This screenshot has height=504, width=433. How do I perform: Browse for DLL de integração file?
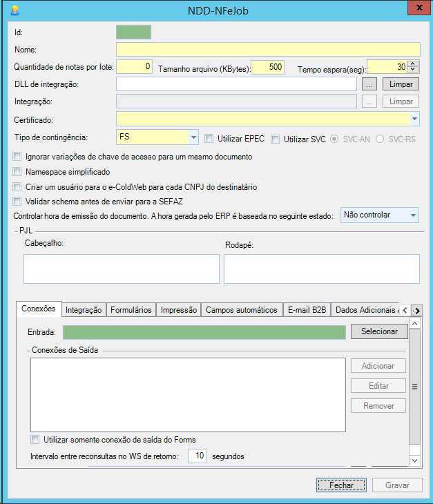tap(369, 84)
